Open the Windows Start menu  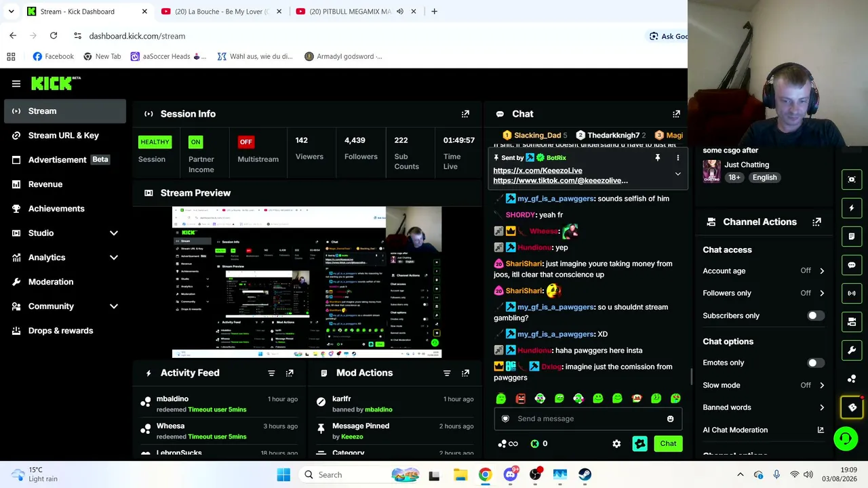[283, 474]
